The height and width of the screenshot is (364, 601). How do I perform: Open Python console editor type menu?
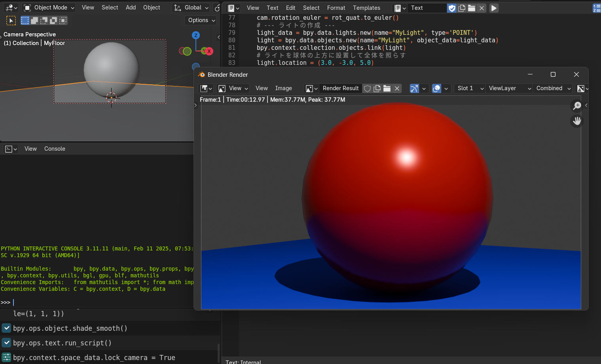tap(11, 149)
